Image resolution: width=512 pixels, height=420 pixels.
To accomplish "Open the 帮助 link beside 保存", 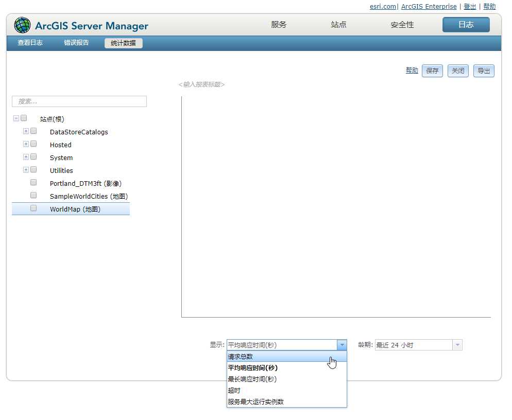I will (x=412, y=70).
